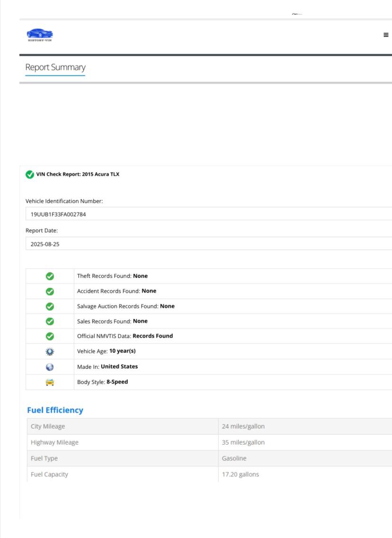The width and height of the screenshot is (392, 538).
Task: Click the globe icon beside Made In
Action: pyautogui.click(x=50, y=367)
